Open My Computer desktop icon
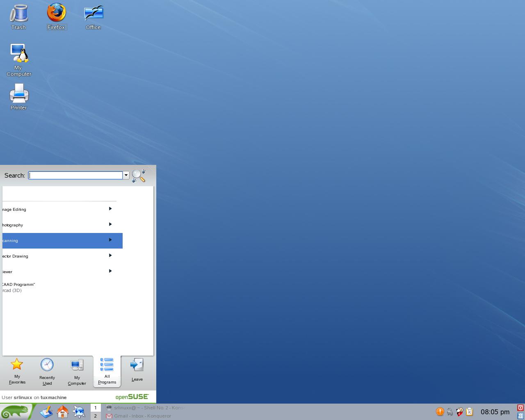 click(18, 60)
